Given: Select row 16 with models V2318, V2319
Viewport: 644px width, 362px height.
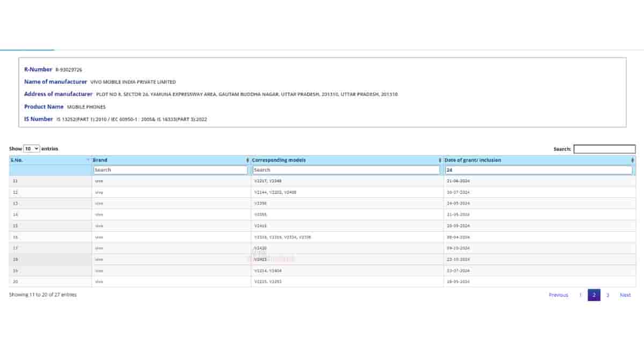Looking at the screenshot, I should tap(282, 237).
